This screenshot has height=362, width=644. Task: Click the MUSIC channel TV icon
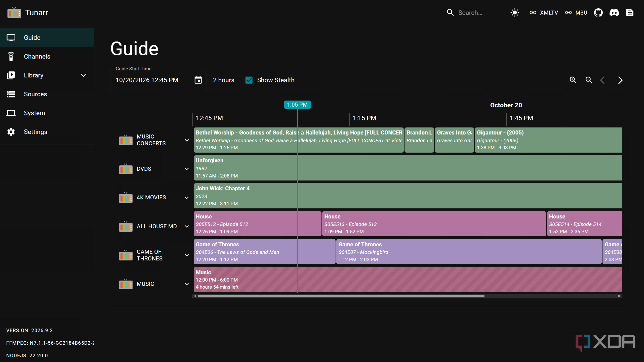(x=126, y=284)
